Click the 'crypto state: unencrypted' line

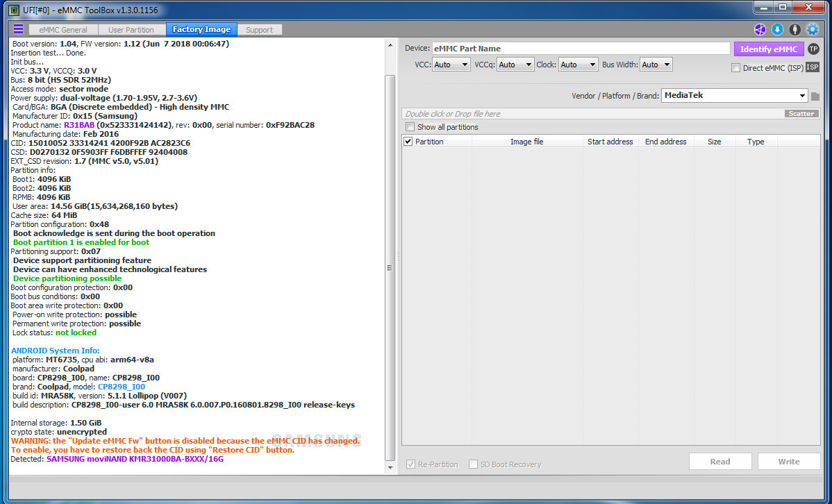pos(60,432)
